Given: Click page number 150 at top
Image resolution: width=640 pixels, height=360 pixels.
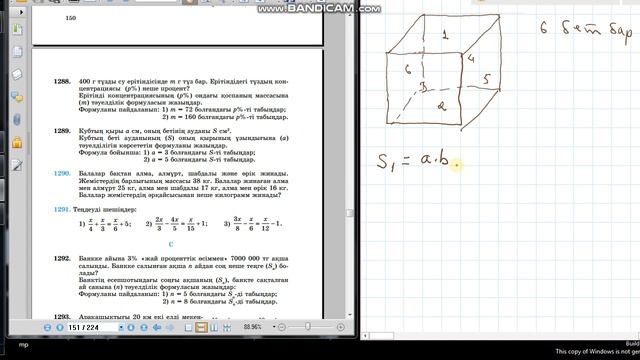Looking at the screenshot, I should [71, 18].
